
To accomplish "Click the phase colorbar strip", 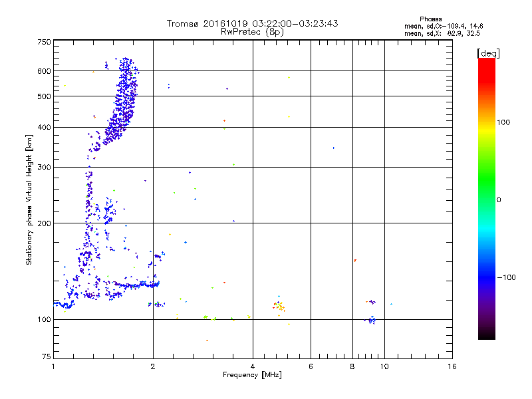I will (x=487, y=198).
